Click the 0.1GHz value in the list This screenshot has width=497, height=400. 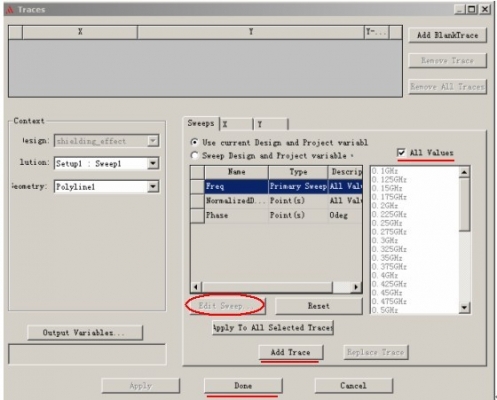[x=385, y=171]
